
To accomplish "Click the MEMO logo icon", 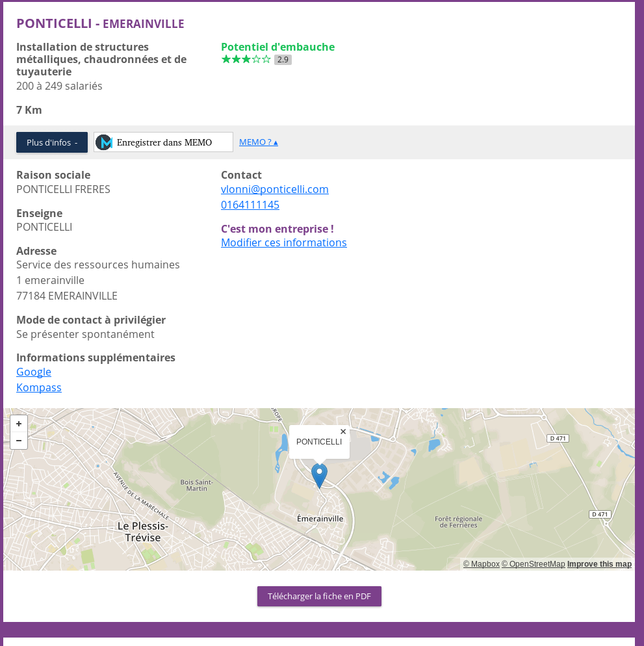I will pos(104,142).
